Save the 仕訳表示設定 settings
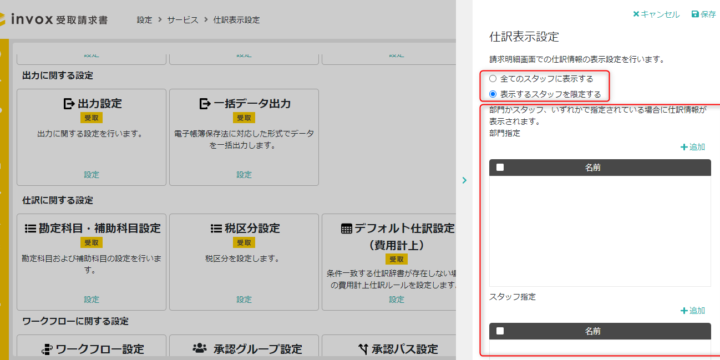This screenshot has width=720, height=360. click(703, 14)
